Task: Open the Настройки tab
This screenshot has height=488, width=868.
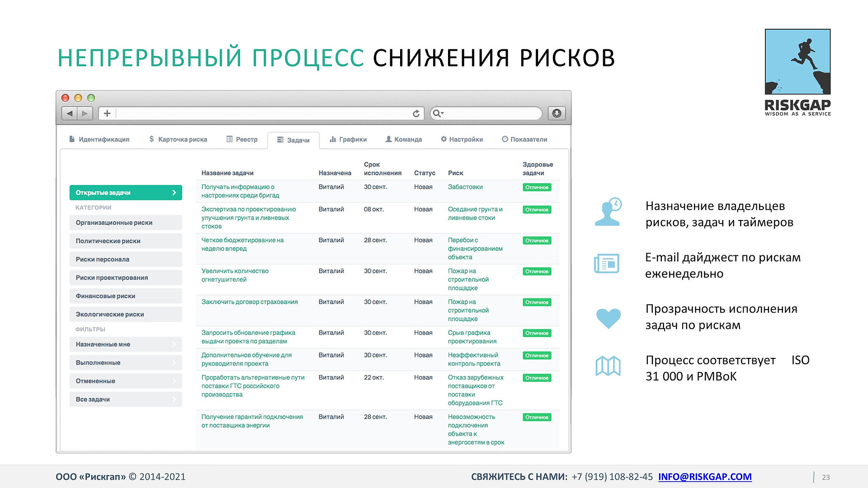Action: pyautogui.click(x=462, y=139)
